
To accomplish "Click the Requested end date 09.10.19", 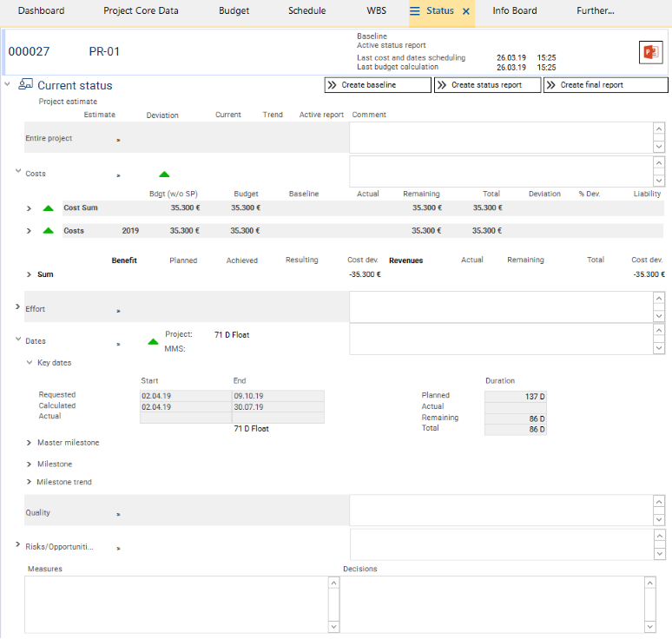I will [x=278, y=396].
